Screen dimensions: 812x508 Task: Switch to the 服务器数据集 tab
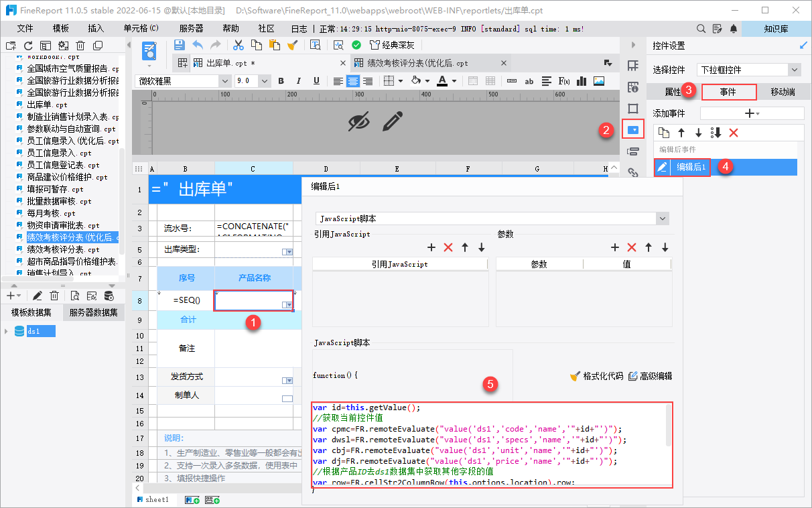92,312
